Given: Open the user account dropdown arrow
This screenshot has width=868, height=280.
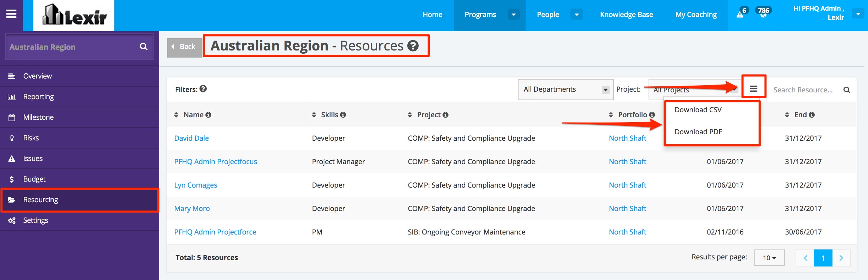Looking at the screenshot, I should pos(858,14).
